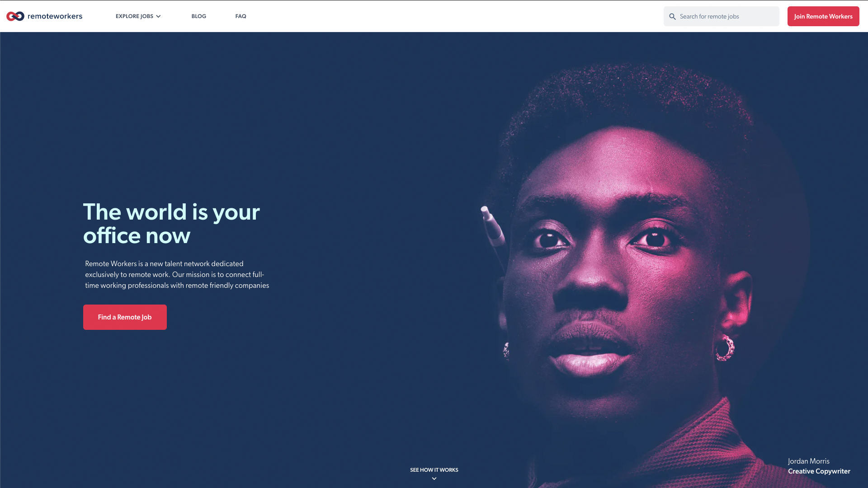Viewport: 868px width, 488px height.
Task: Click the See How It Works link
Action: click(434, 470)
